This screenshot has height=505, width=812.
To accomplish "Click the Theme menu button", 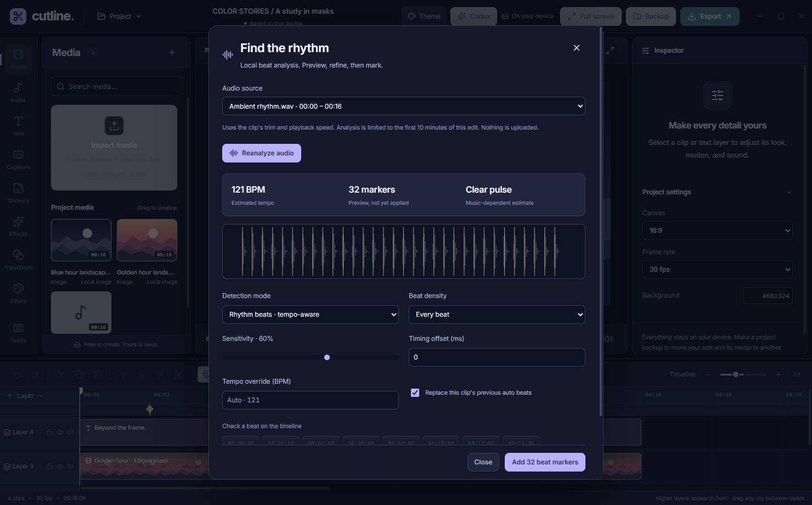I will click(x=424, y=16).
